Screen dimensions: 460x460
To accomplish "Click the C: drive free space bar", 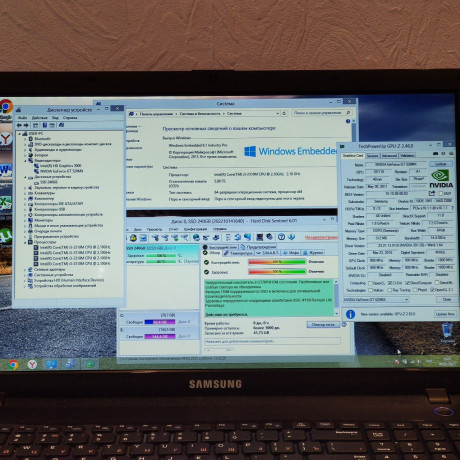I will 160,322.
